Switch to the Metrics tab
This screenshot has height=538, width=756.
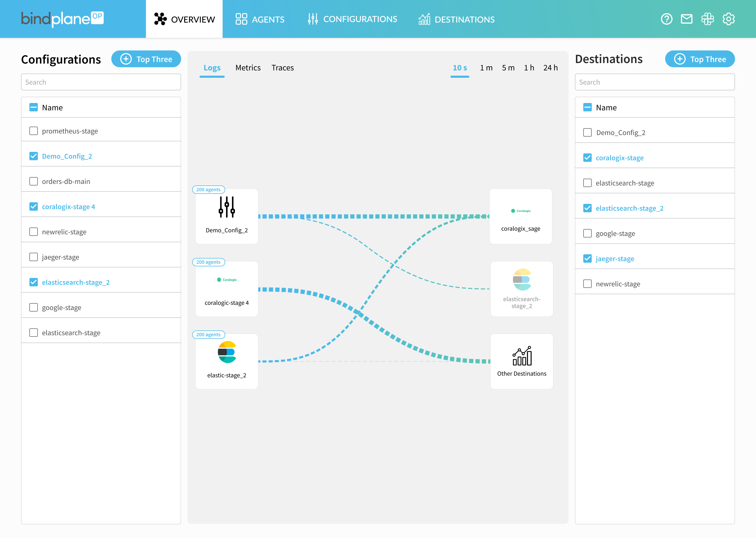(x=248, y=68)
